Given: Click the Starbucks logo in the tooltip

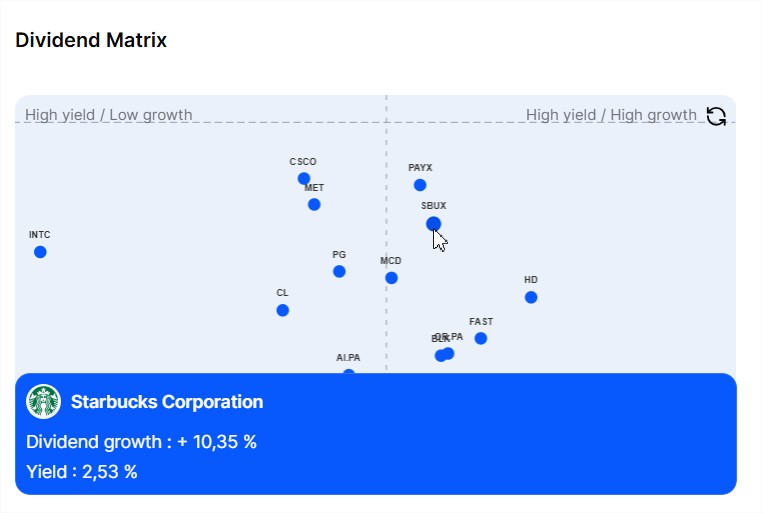Looking at the screenshot, I should [43, 402].
